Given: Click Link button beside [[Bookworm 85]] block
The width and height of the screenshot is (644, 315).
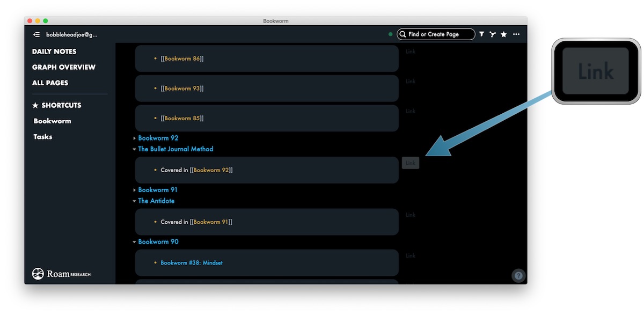Looking at the screenshot, I should point(411,111).
